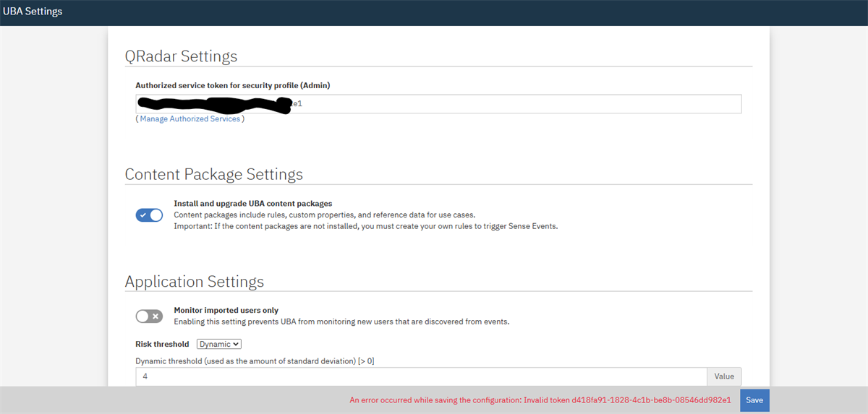Screen dimensions: 868x414
Task: Click the Invalid token error message
Action: click(540, 400)
